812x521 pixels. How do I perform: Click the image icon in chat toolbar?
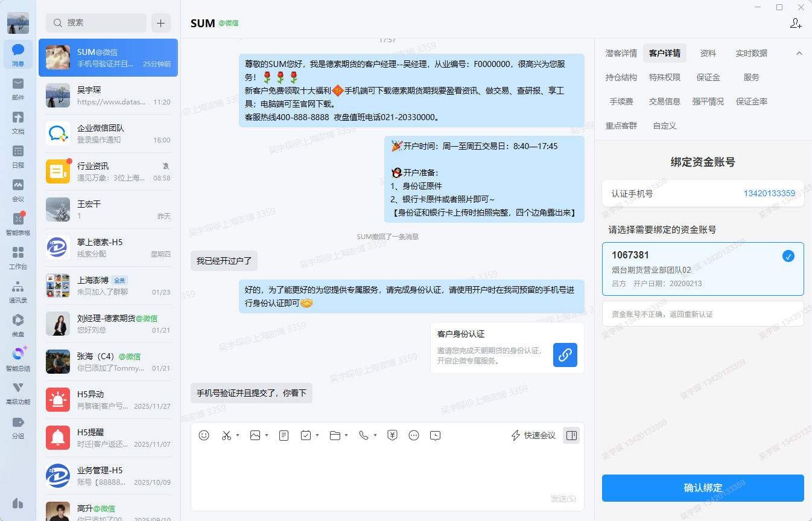coord(255,435)
